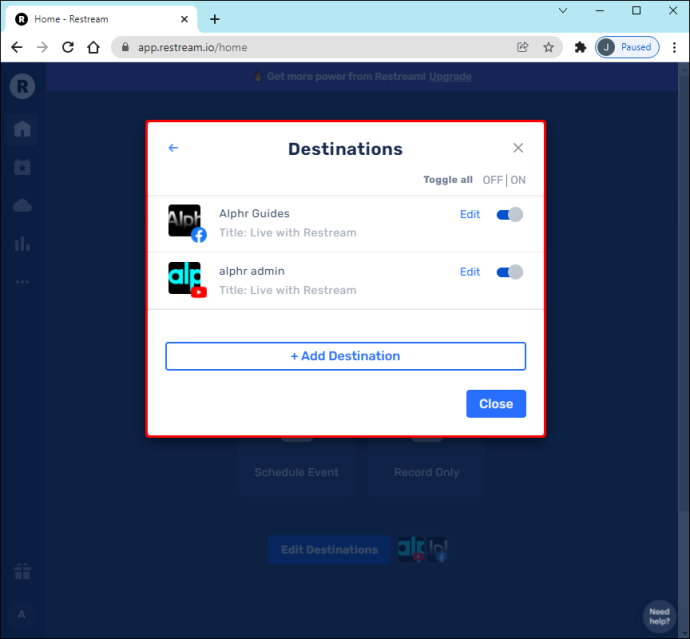Open the Paused profile button

(x=627, y=47)
